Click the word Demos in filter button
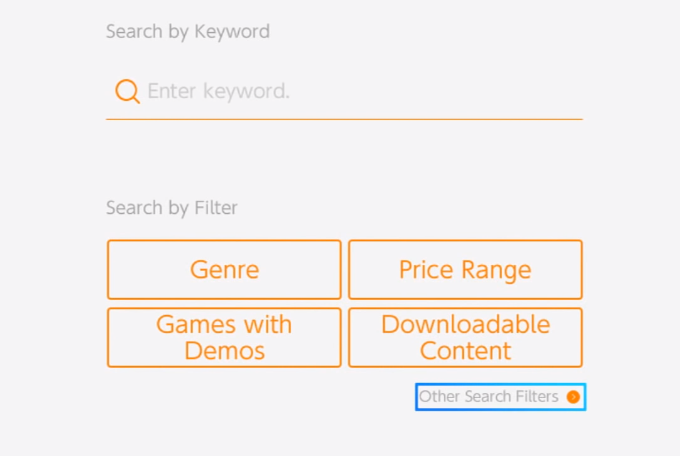The image size is (680, 456). 224,351
